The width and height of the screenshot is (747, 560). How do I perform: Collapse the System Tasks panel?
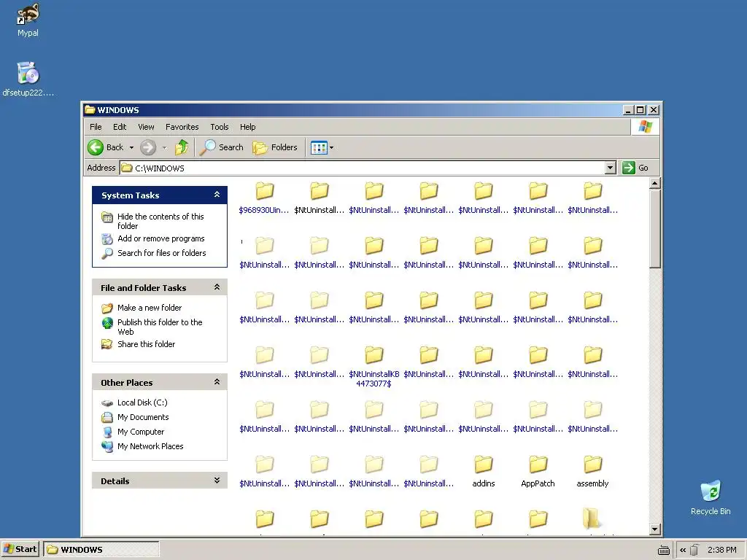pyautogui.click(x=217, y=194)
